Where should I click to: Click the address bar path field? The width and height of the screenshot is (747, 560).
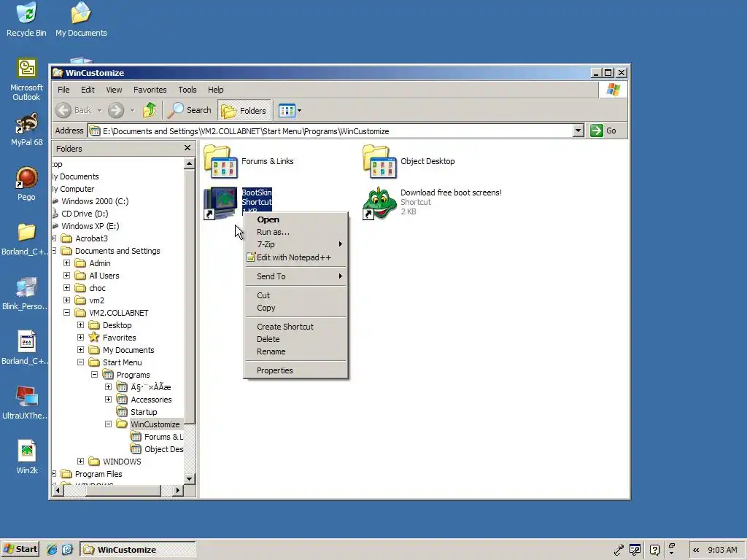[330, 131]
